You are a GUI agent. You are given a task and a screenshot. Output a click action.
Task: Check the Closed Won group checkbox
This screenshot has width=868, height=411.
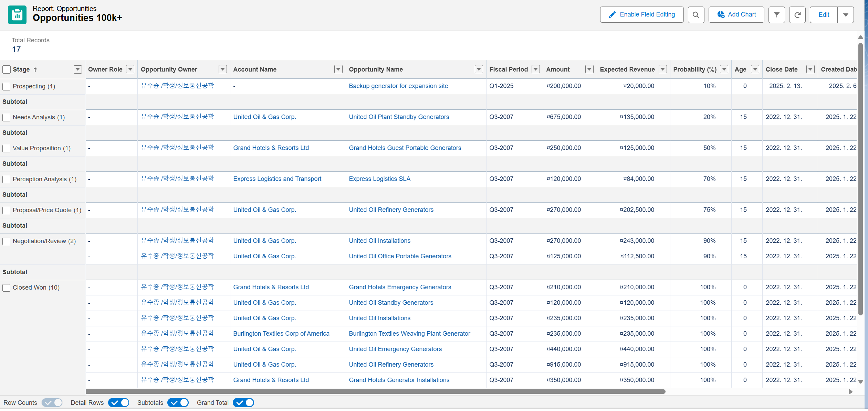[x=7, y=288]
